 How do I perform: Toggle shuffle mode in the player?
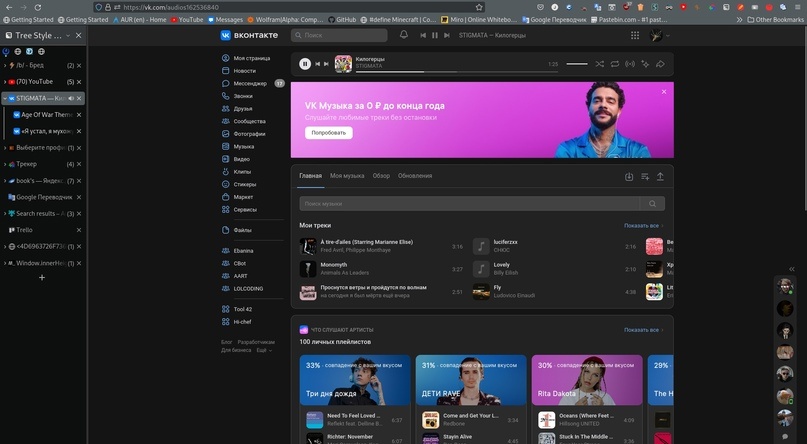pyautogui.click(x=600, y=64)
